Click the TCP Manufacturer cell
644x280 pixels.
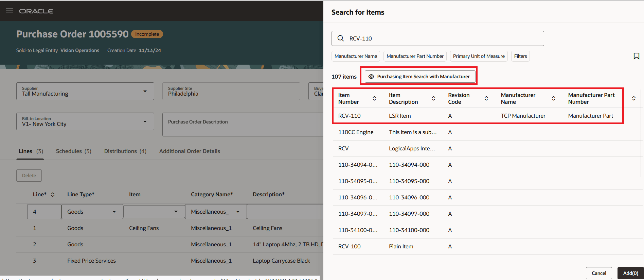click(x=523, y=116)
